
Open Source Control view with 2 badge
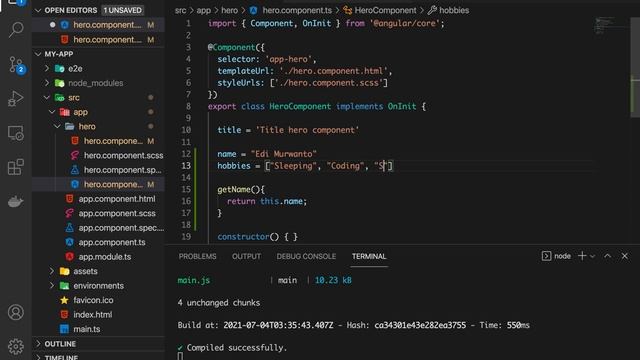pos(16,65)
